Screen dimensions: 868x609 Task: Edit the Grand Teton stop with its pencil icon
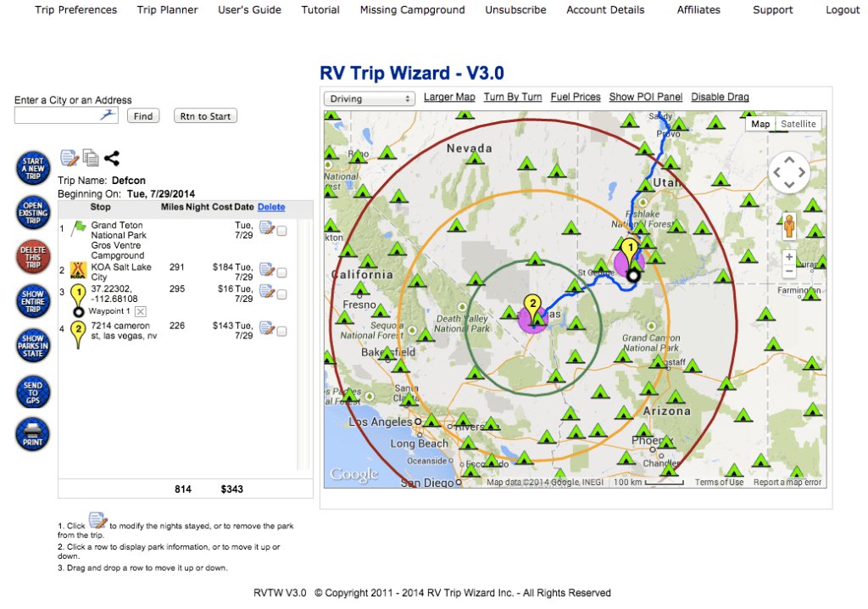tap(267, 228)
